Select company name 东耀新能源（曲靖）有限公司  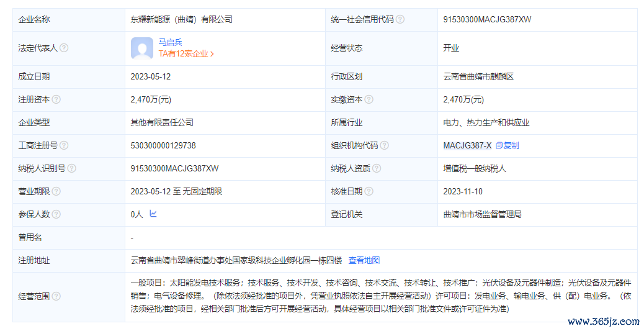[x=182, y=19]
